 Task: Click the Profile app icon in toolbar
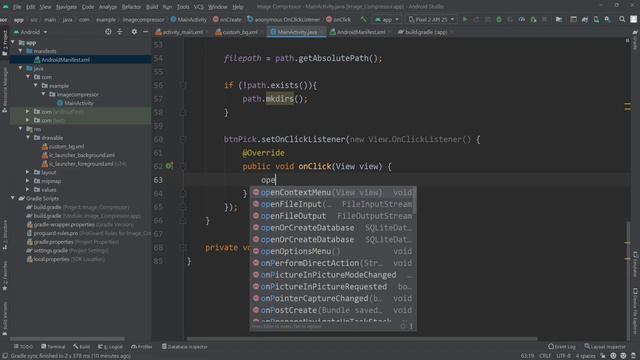[x=522, y=19]
